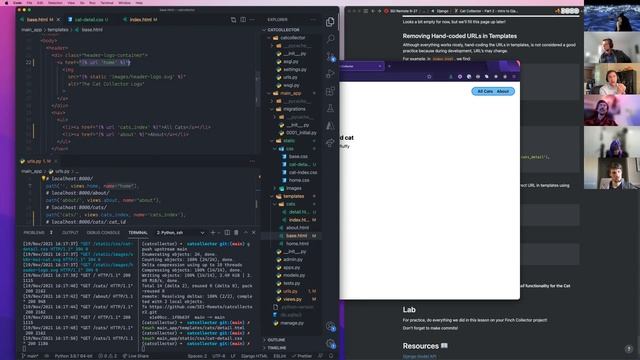640x360 pixels.
Task: Expand the TIMELINE section
Action: [277, 348]
